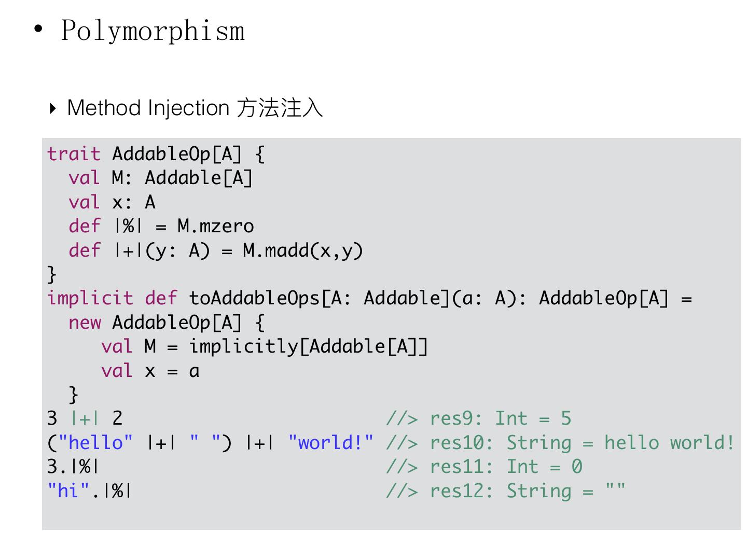Click the val x = a assignment

150,371
